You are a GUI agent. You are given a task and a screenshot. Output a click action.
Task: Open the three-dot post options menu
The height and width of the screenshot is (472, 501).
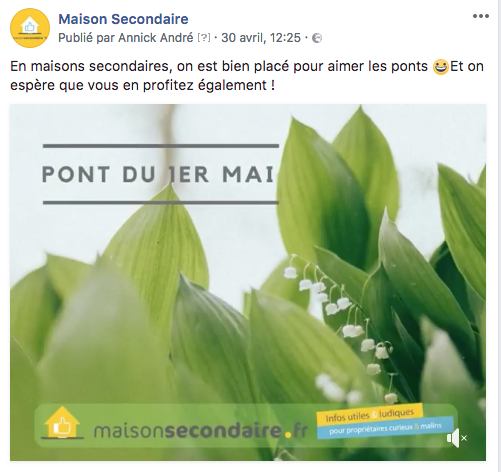click(481, 16)
